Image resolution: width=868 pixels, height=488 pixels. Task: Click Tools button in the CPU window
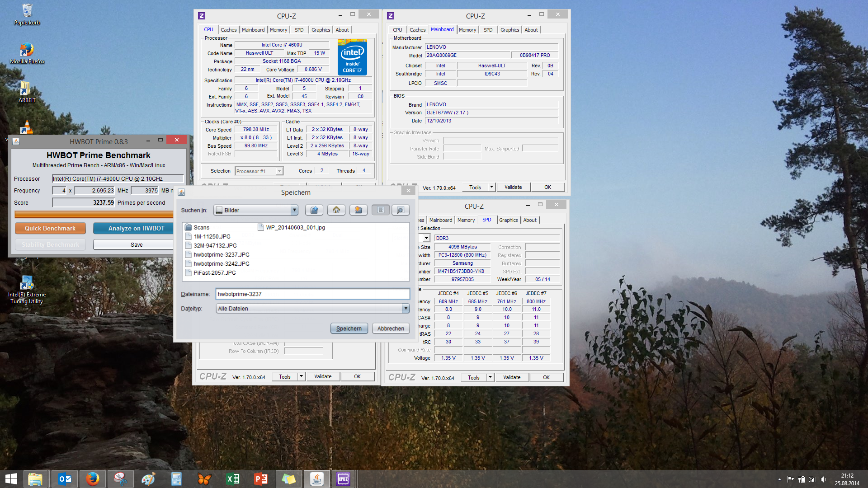(285, 376)
